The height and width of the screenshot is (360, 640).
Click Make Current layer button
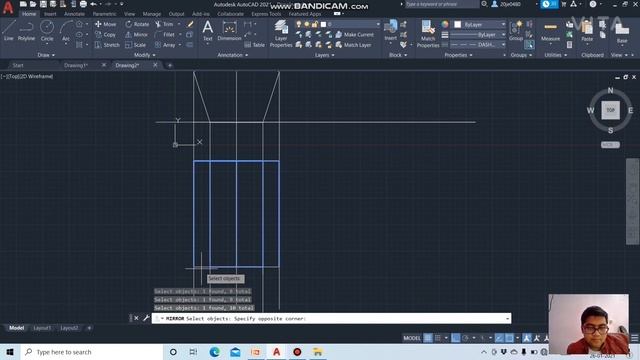[354, 35]
